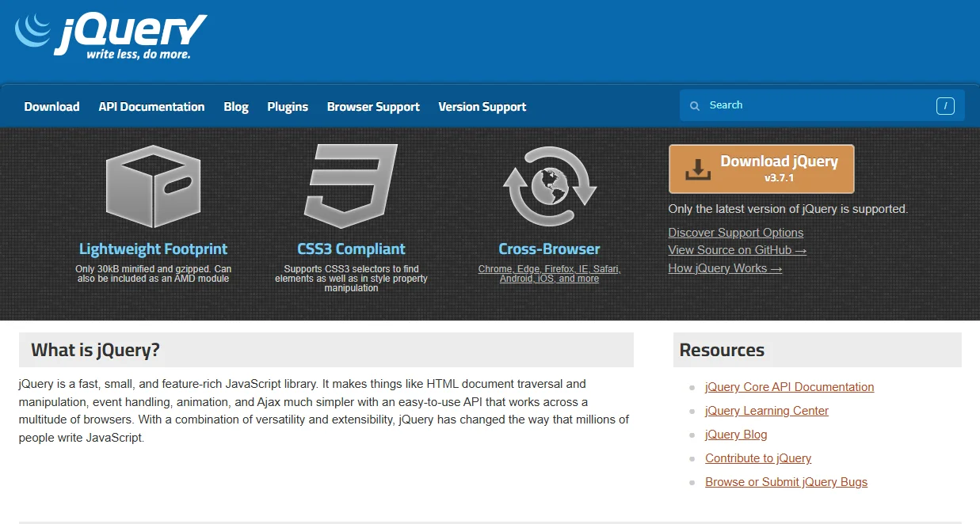The image size is (980, 524).
Task: Select the Plugins menu entry
Action: click(x=287, y=106)
